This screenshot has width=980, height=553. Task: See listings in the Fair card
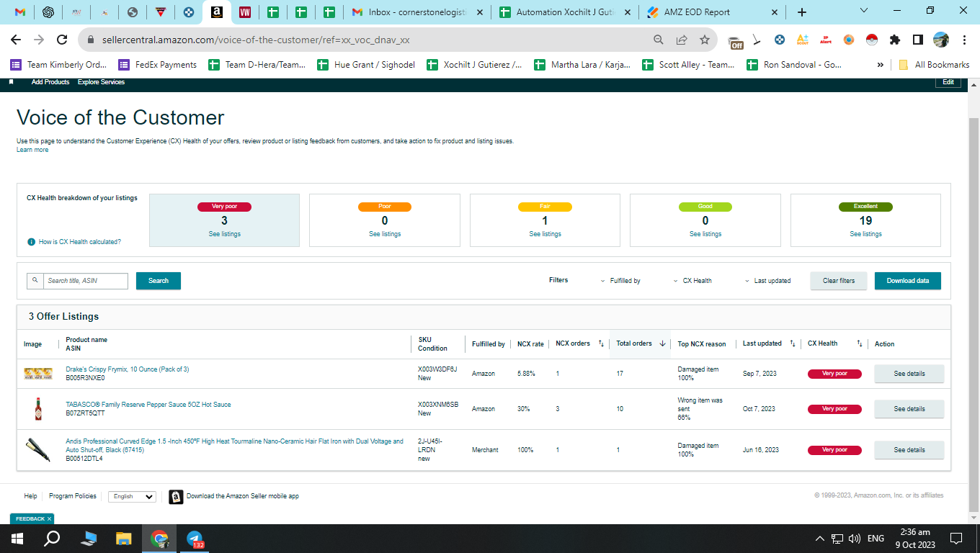click(x=545, y=234)
